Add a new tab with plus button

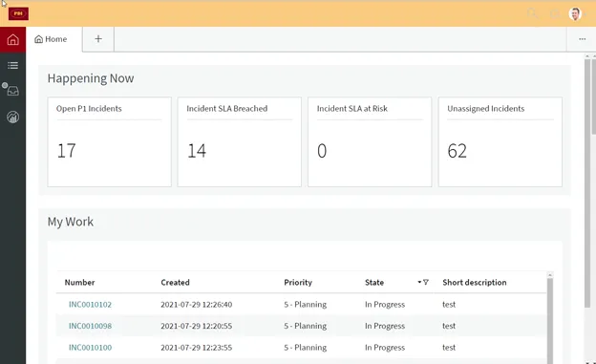click(x=98, y=39)
